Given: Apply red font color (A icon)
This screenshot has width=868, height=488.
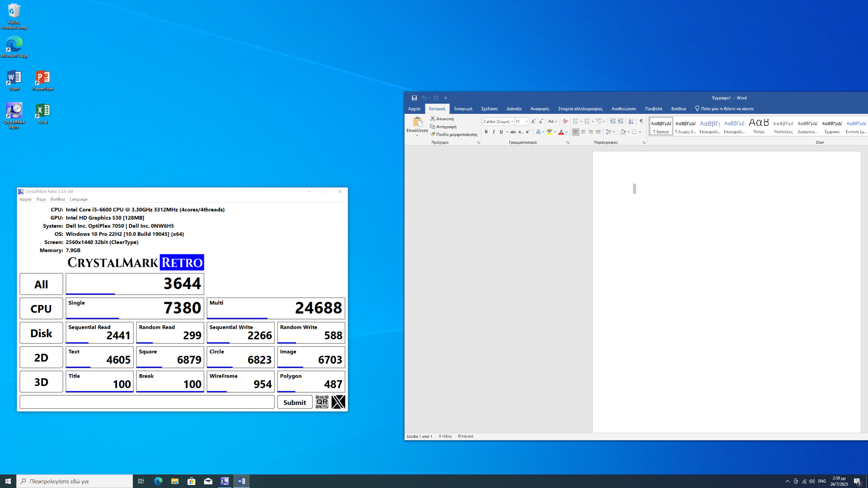Looking at the screenshot, I should [x=561, y=132].
